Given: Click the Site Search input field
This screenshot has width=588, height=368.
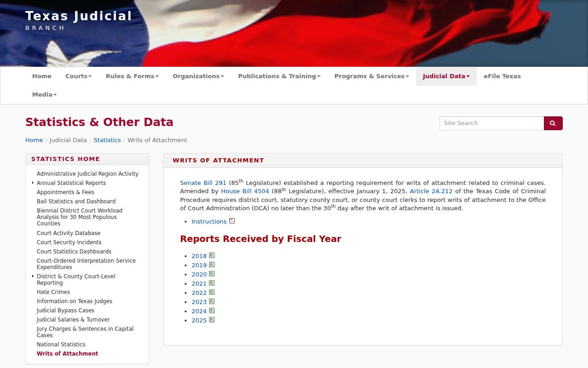Looking at the screenshot, I should pos(492,123).
